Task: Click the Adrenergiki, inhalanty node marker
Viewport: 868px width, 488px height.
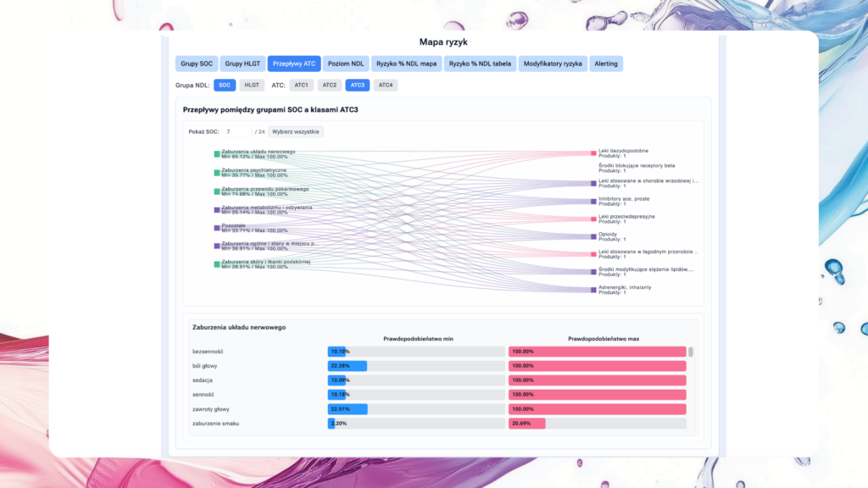Action: (593, 290)
